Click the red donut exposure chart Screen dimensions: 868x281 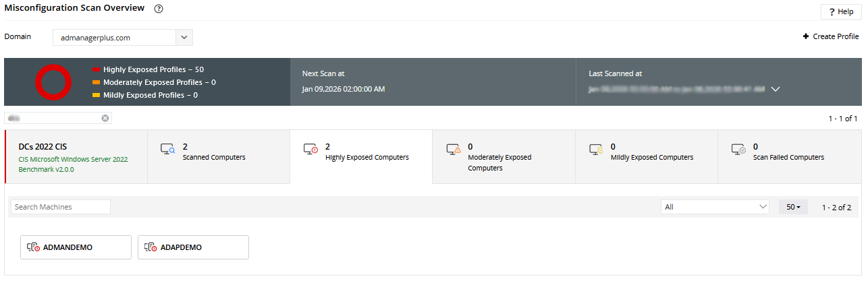(x=53, y=82)
